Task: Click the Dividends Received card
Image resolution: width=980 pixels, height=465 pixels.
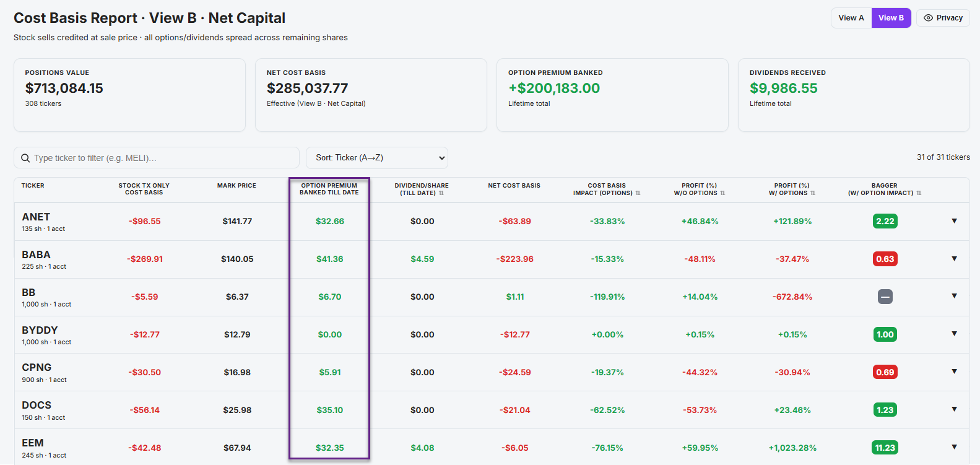Action: point(854,95)
